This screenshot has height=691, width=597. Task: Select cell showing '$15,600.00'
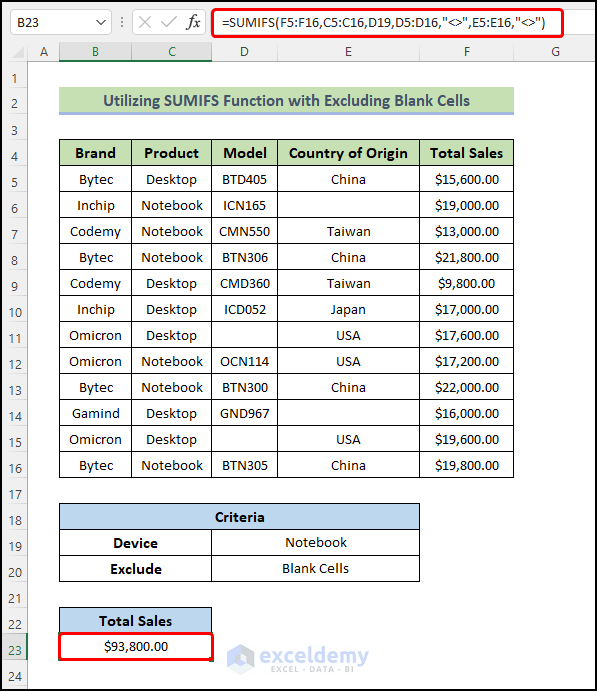point(467,179)
